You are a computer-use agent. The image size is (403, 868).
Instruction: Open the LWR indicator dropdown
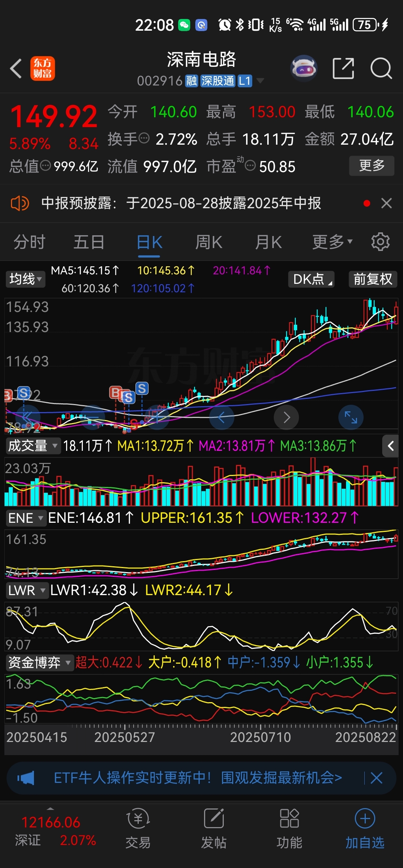click(x=27, y=590)
